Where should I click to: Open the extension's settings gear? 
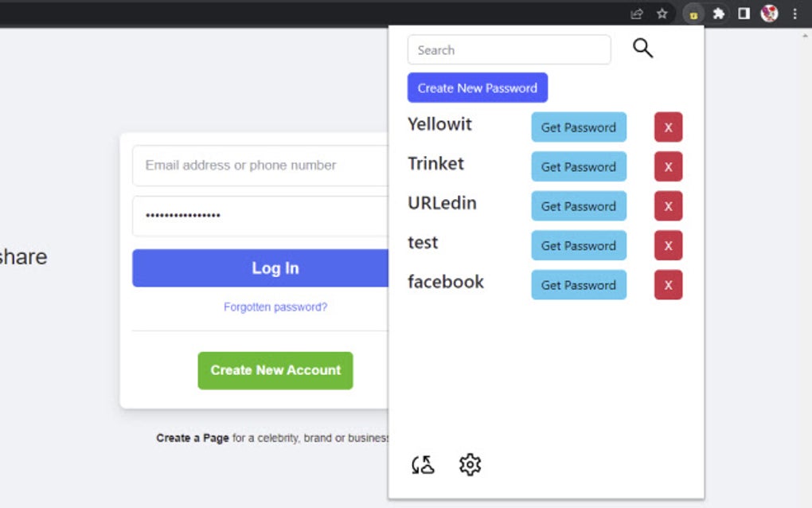coord(470,464)
